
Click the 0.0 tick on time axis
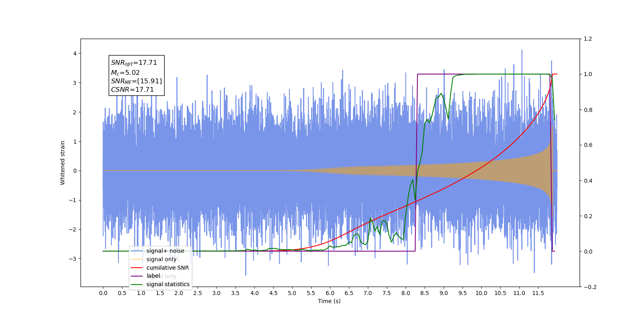[x=103, y=293]
